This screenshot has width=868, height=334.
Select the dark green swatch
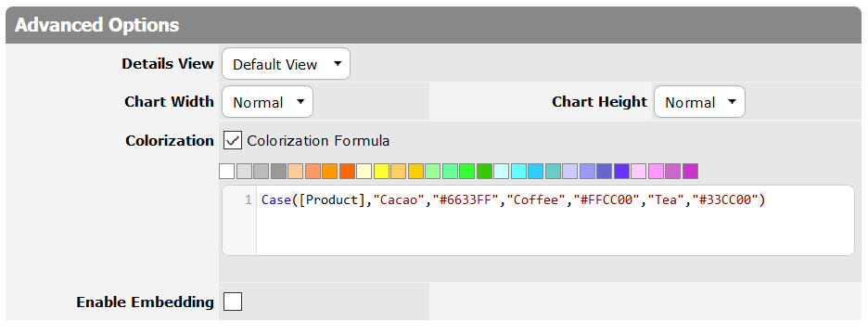click(484, 171)
